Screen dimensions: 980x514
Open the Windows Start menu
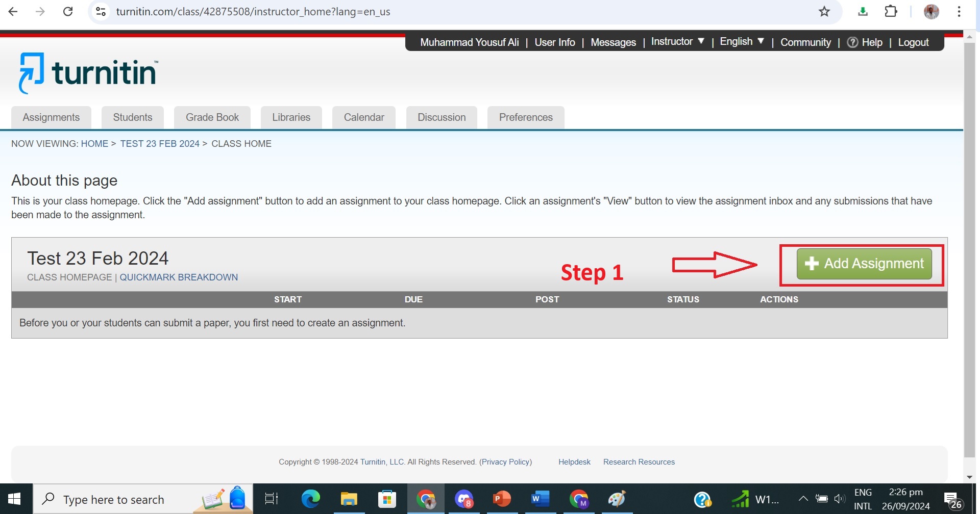click(x=14, y=499)
